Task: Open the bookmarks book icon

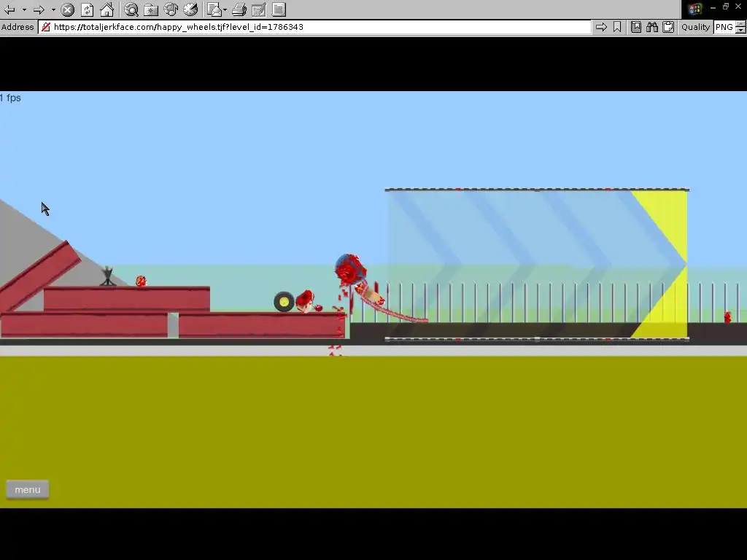Action: [636, 27]
